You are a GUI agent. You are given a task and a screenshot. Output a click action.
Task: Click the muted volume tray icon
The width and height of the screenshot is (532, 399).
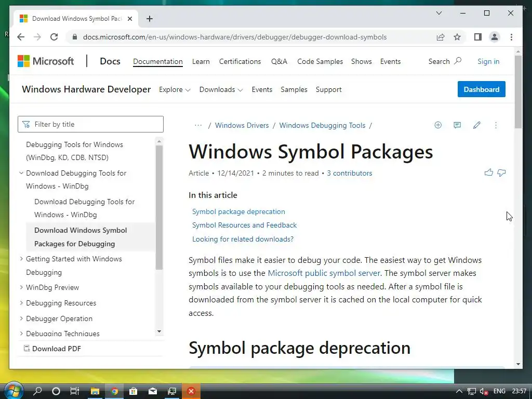484,391
